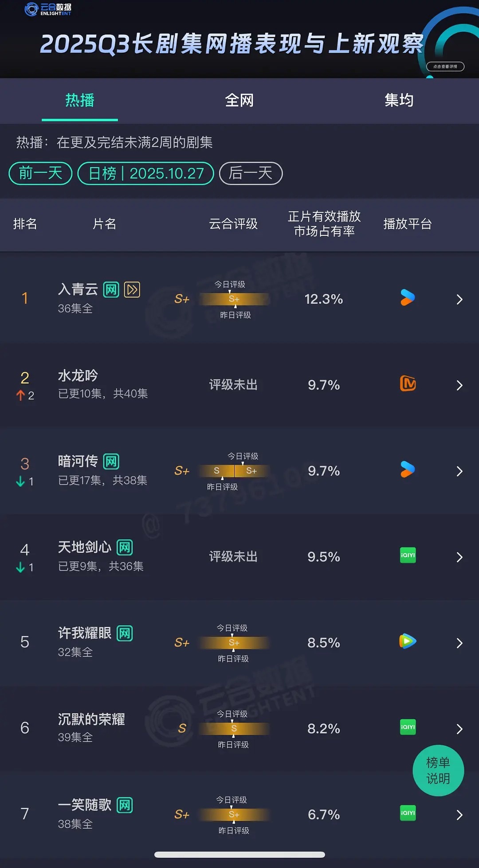Open the detail arrow on 暗河传 row
The height and width of the screenshot is (868, 479).
459,471
